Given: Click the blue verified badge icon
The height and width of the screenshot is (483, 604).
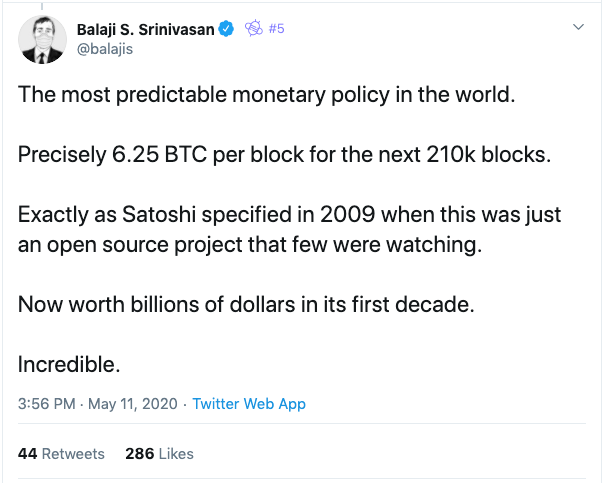Looking at the screenshot, I should 226,29.
